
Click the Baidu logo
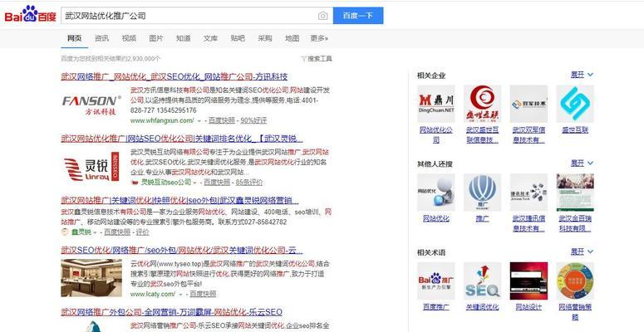(x=31, y=15)
